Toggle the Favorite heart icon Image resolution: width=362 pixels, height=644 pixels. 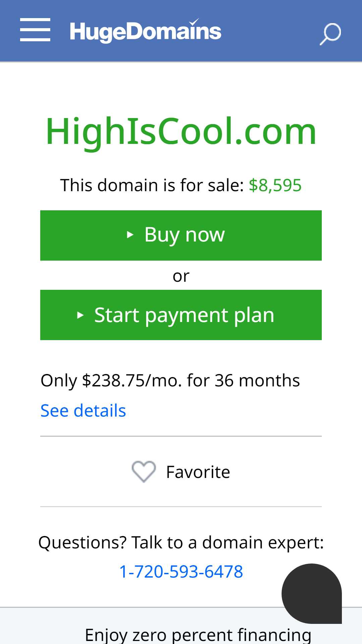144,472
